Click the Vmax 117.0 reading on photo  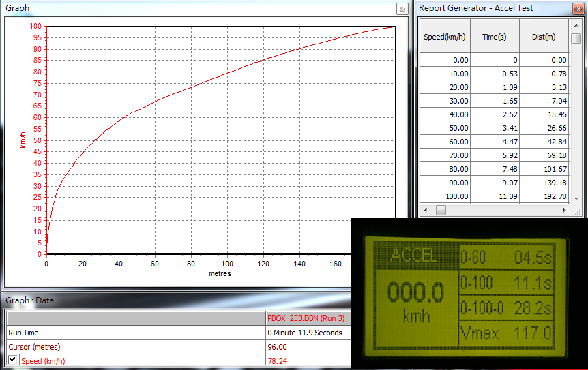click(506, 333)
